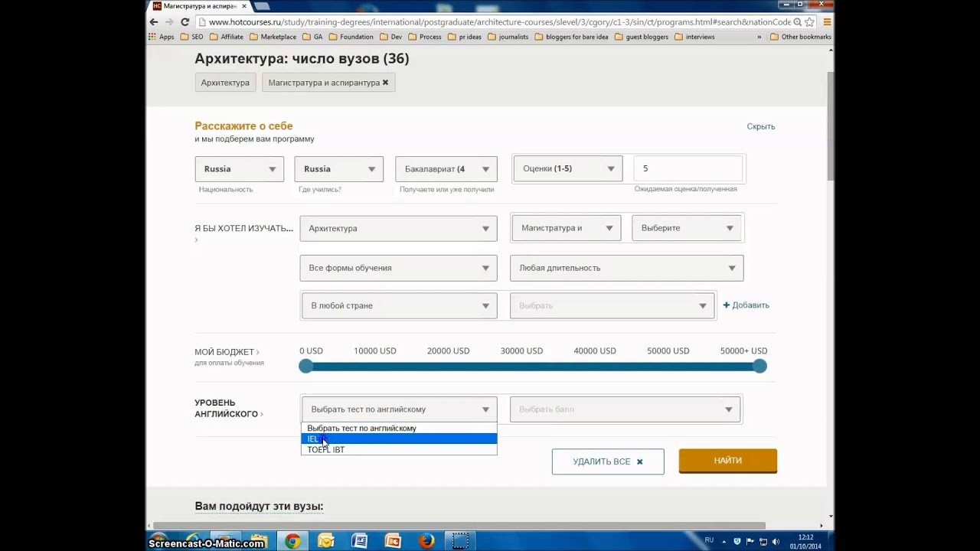The image size is (980, 551).
Task: Open Firefox from the taskbar
Action: click(x=426, y=541)
